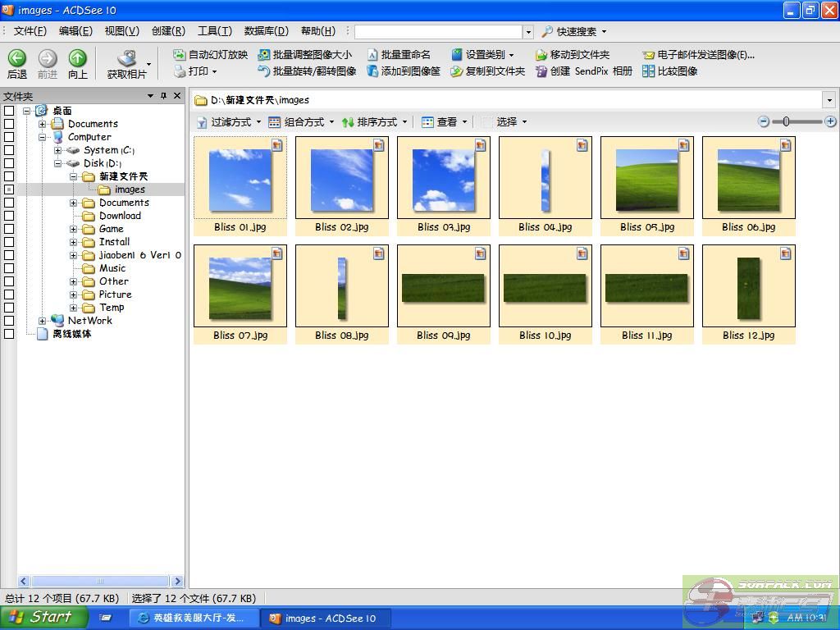Open the 视图(V) menu
Screen dimensions: 840x630
pyautogui.click(x=121, y=32)
